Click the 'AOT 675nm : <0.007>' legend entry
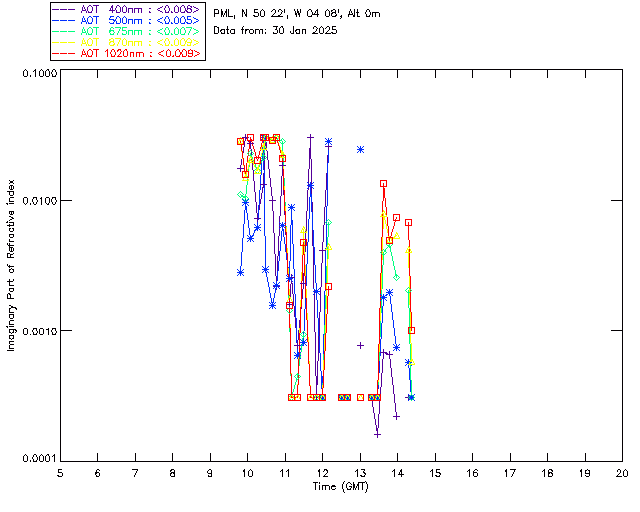 point(126,31)
